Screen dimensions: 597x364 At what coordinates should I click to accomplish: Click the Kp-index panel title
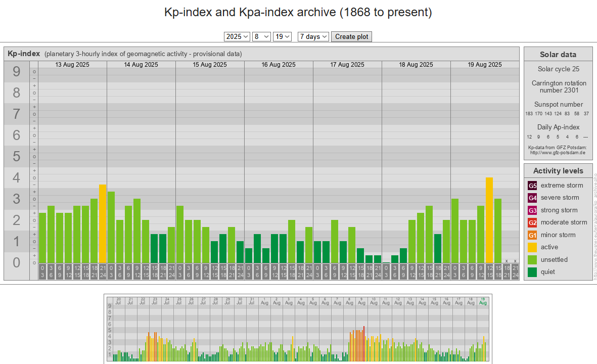click(x=24, y=54)
